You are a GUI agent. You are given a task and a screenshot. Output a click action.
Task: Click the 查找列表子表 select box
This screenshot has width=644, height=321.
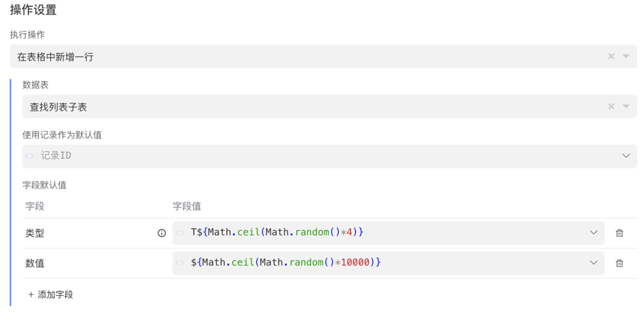point(295,107)
